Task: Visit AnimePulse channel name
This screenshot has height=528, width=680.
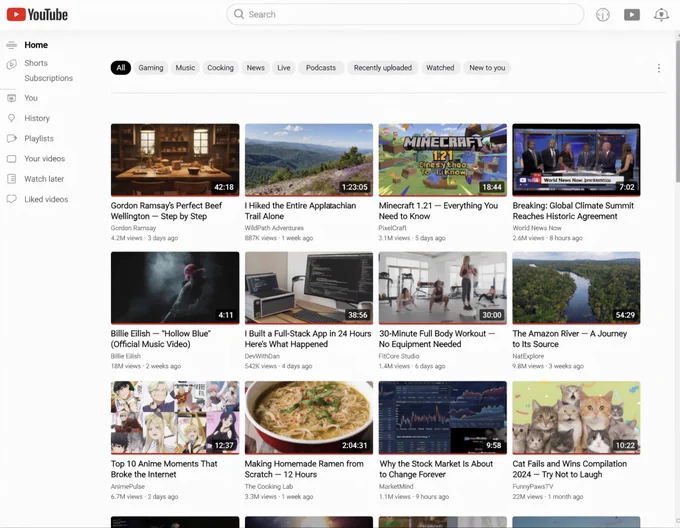Action: coord(128,486)
